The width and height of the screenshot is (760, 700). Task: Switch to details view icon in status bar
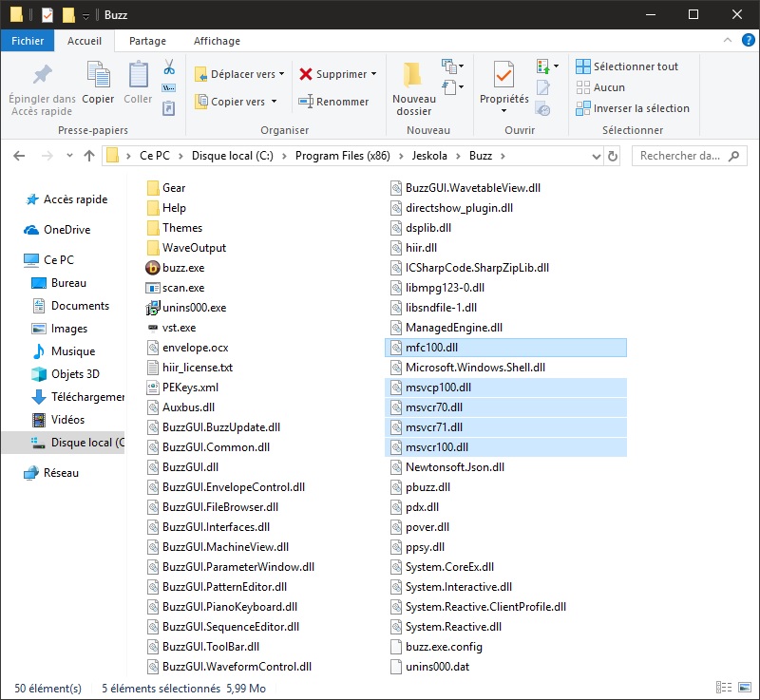(x=724, y=688)
